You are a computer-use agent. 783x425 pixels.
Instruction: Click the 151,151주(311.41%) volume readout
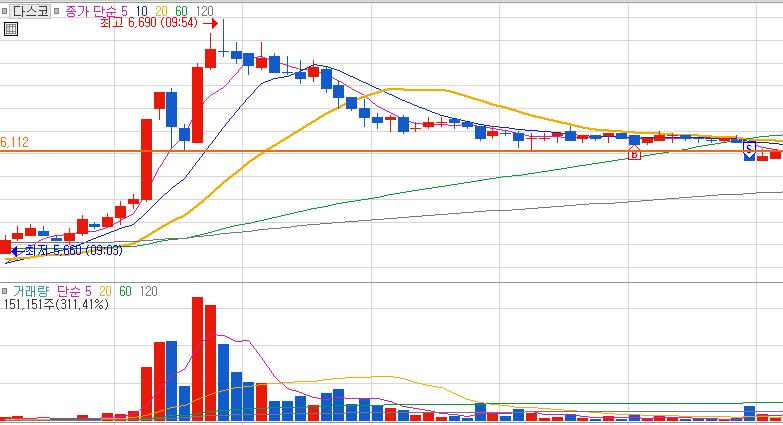(x=56, y=304)
